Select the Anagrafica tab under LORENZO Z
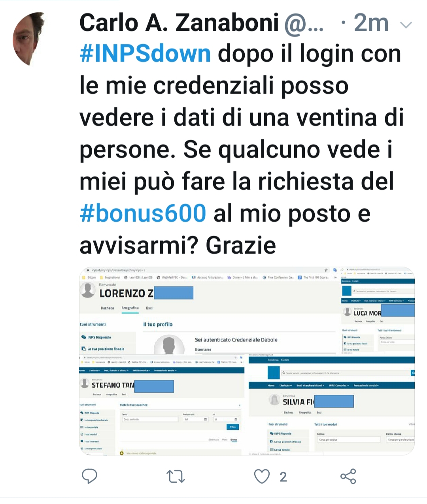The width and height of the screenshot is (427, 504). (130, 308)
